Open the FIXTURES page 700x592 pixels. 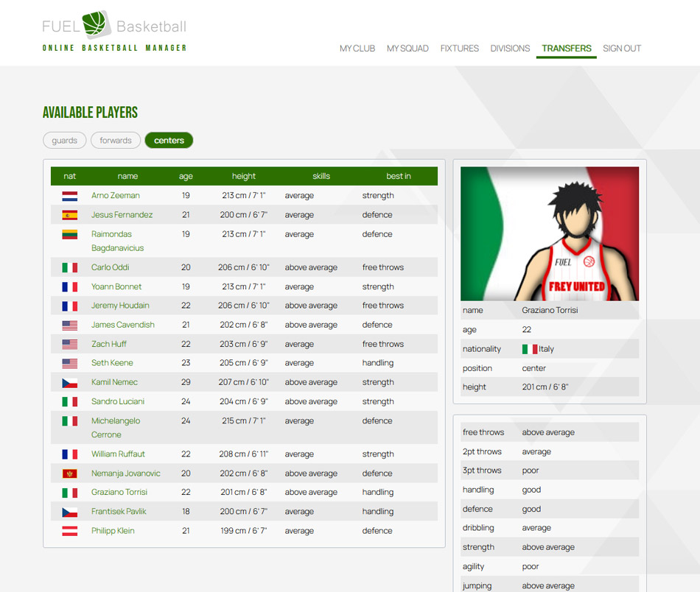click(x=459, y=48)
